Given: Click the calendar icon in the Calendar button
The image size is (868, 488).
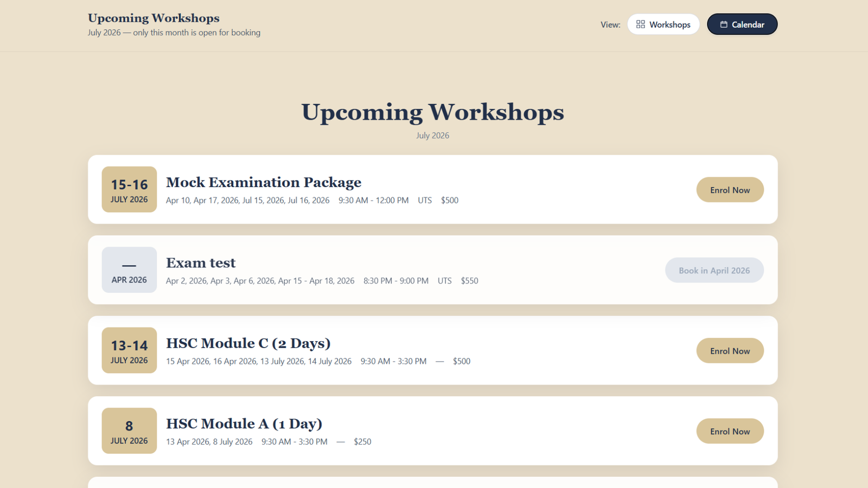Looking at the screenshot, I should [x=723, y=24].
